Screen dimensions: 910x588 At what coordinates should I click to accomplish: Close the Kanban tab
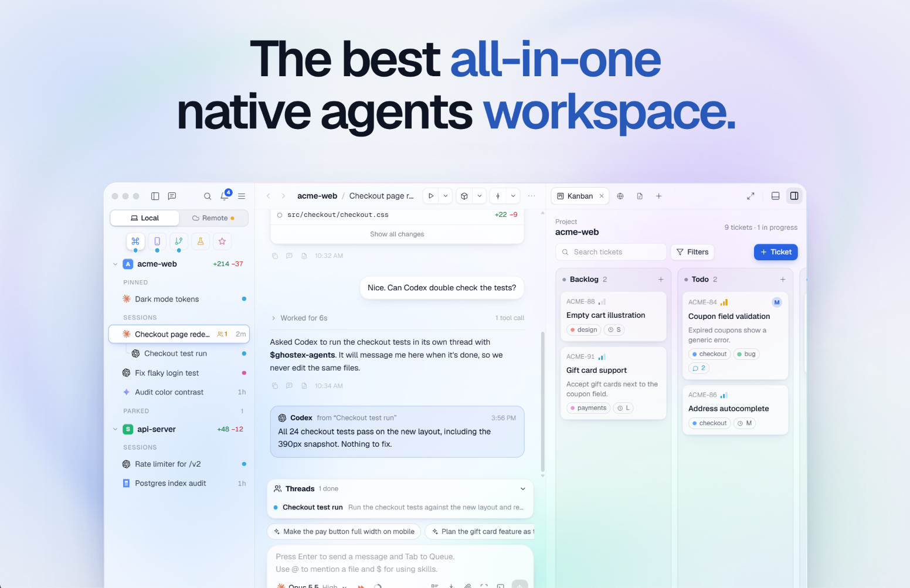[602, 196]
